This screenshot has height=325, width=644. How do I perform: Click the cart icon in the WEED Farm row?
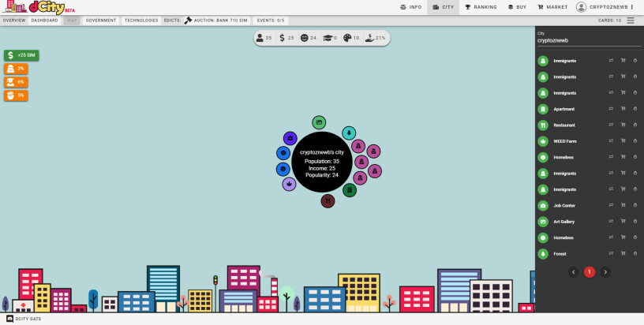[623, 140]
